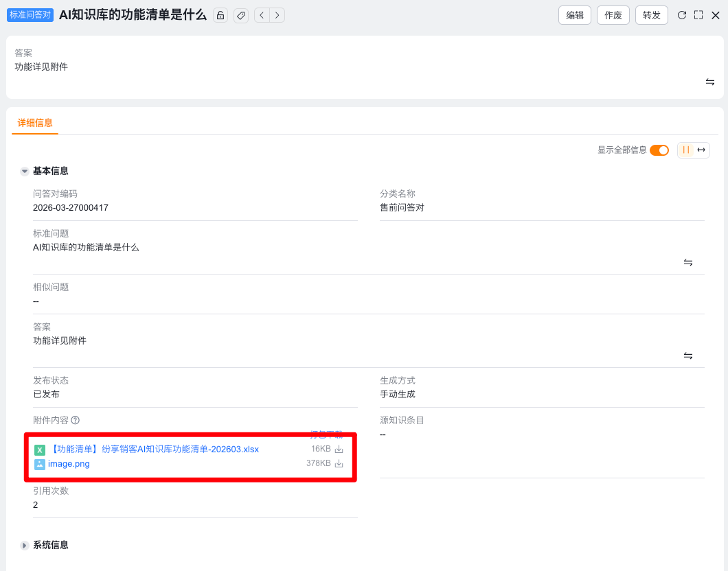Select the two-column layout icon
Image resolution: width=728 pixels, height=571 pixels.
click(x=685, y=150)
